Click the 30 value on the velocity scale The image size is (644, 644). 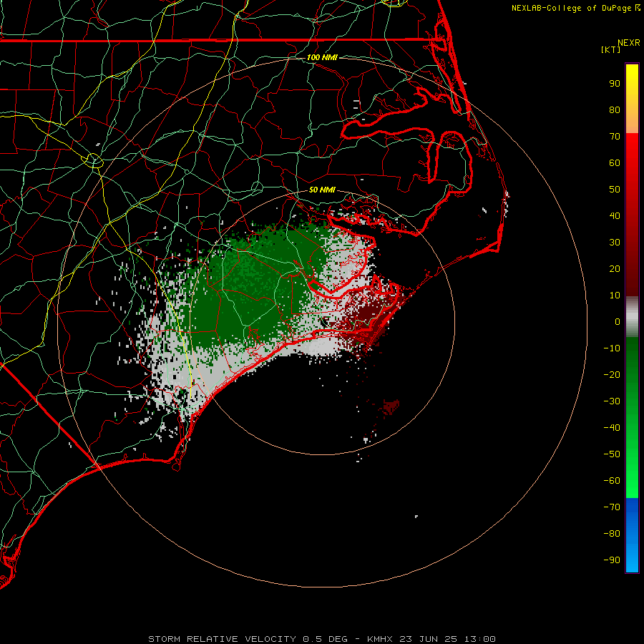[615, 243]
